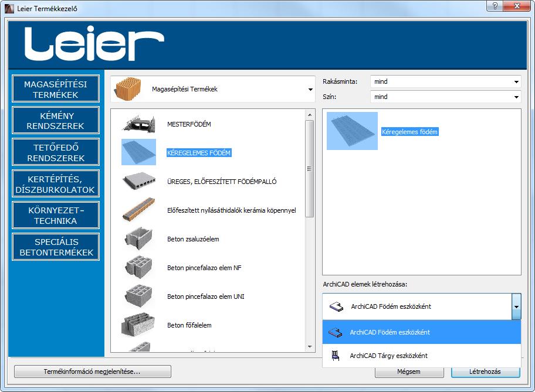Click the help question mark button
This screenshot has height=392, width=535.
tap(495, 6)
